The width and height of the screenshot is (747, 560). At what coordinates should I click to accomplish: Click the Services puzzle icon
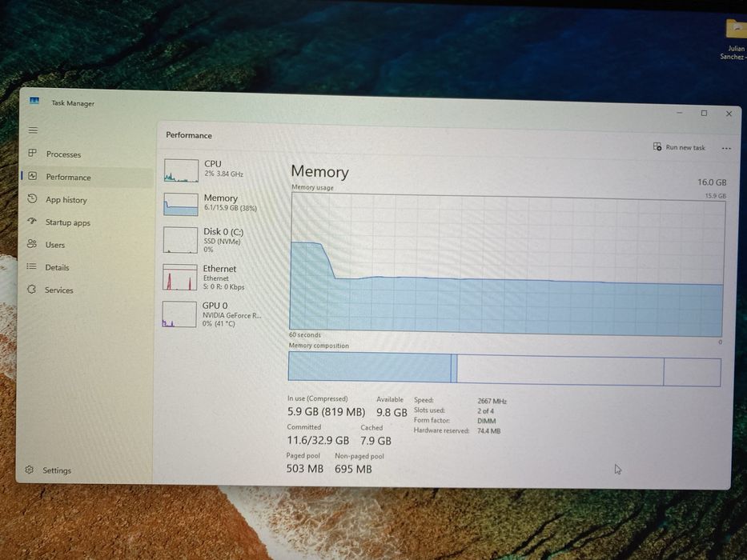31,289
